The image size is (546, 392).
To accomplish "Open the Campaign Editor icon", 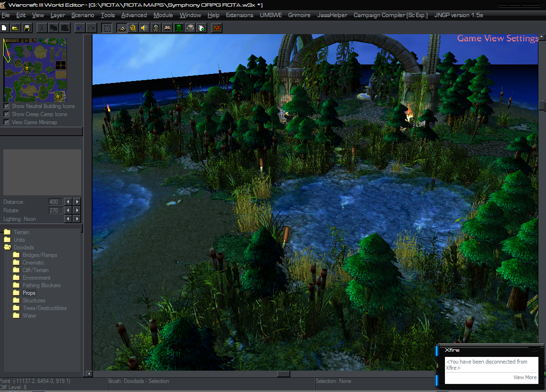I will pos(167,28).
